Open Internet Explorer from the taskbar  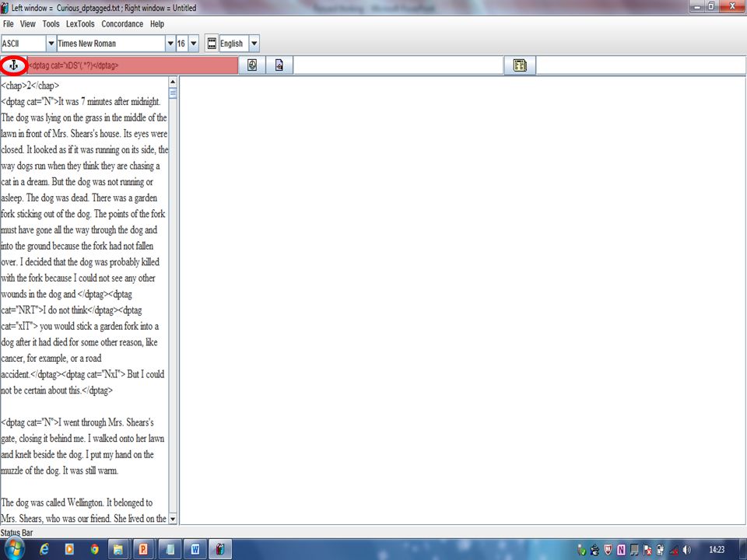coord(44,550)
